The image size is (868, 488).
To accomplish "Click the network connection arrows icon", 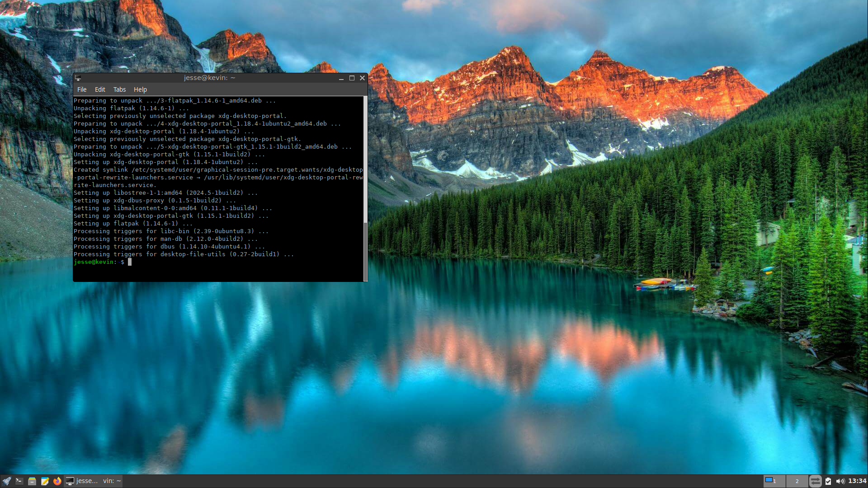I will click(x=815, y=481).
